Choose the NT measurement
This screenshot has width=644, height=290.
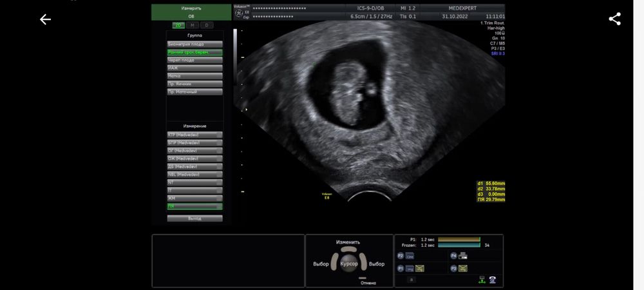[194, 182]
